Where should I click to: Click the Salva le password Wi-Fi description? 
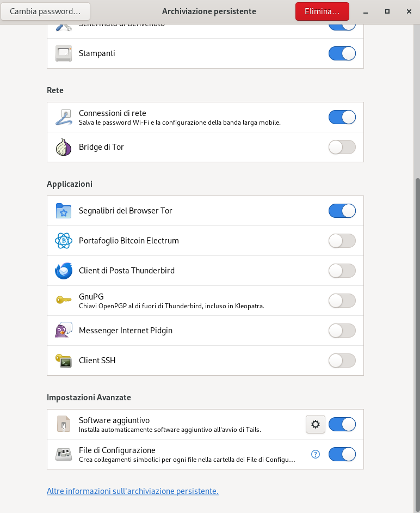[x=180, y=123]
